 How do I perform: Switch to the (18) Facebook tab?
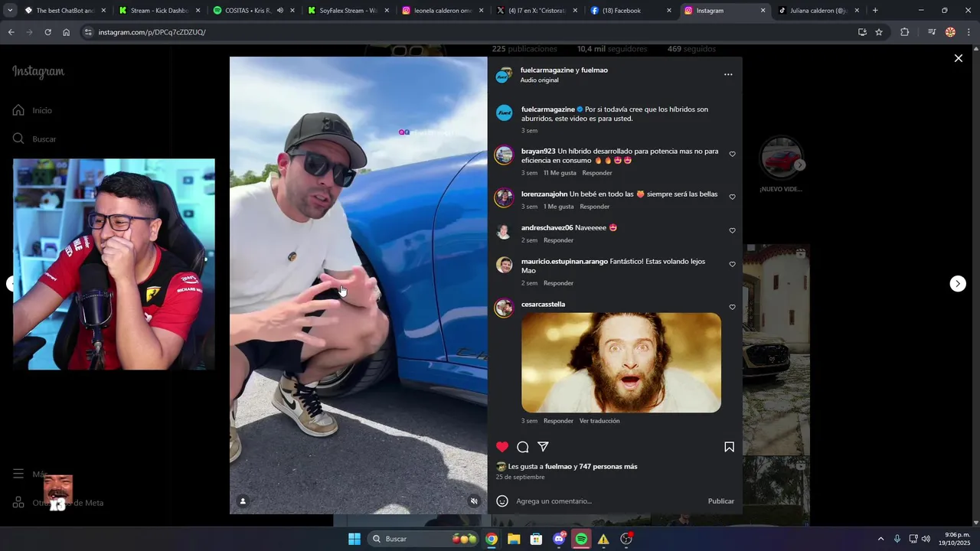[x=632, y=11]
